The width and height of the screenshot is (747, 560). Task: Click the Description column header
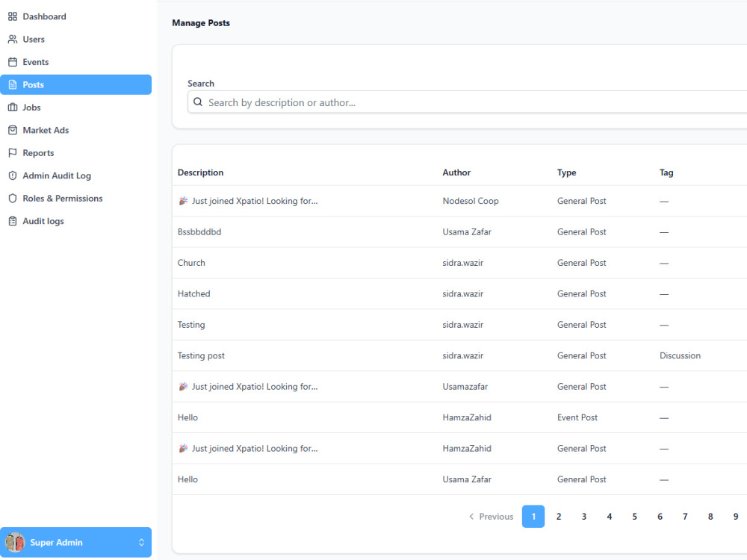pos(200,172)
